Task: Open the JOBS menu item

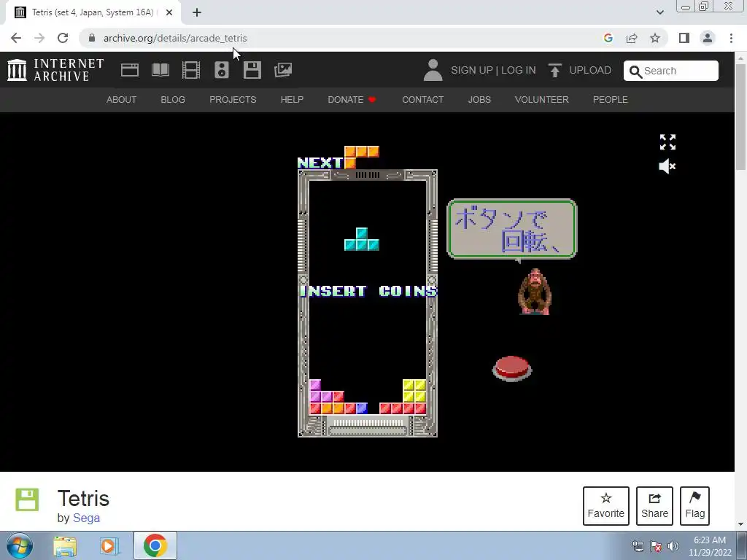Action: click(479, 99)
